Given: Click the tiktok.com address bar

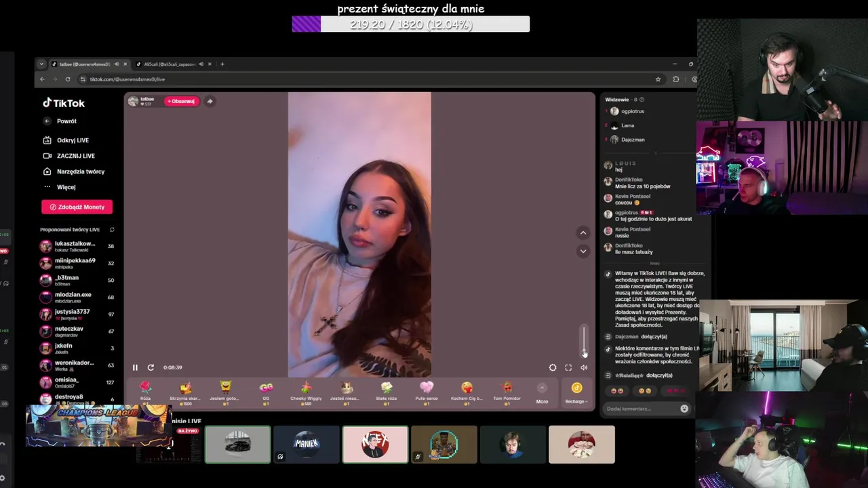Looking at the screenshot, I should (x=370, y=79).
